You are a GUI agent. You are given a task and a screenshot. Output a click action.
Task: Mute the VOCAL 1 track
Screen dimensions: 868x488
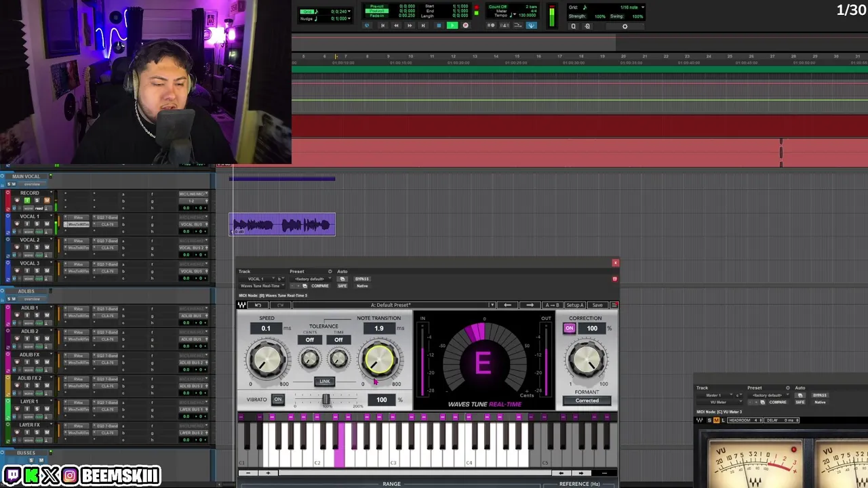(47, 224)
